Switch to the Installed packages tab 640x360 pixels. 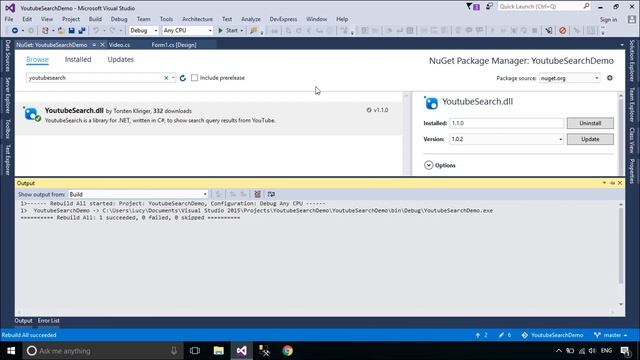(x=78, y=60)
